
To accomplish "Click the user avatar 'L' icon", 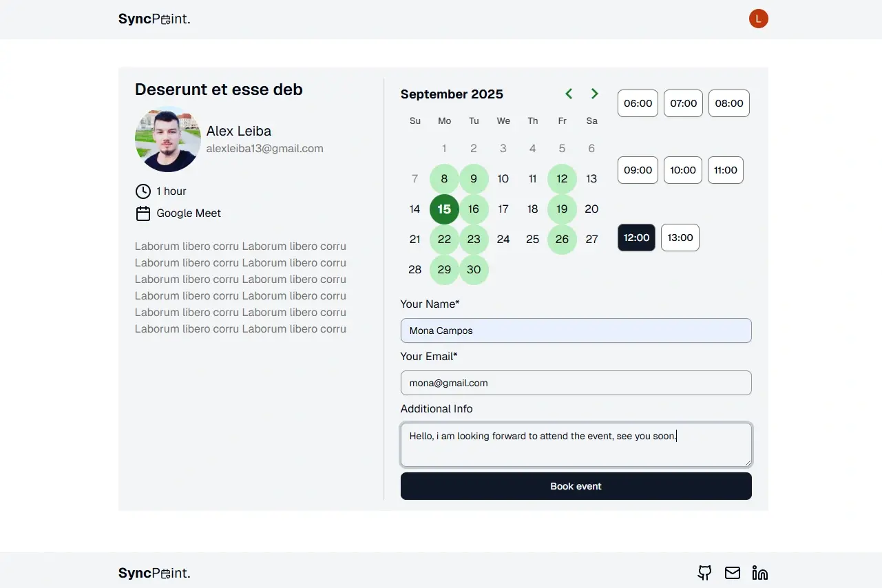I will [758, 19].
